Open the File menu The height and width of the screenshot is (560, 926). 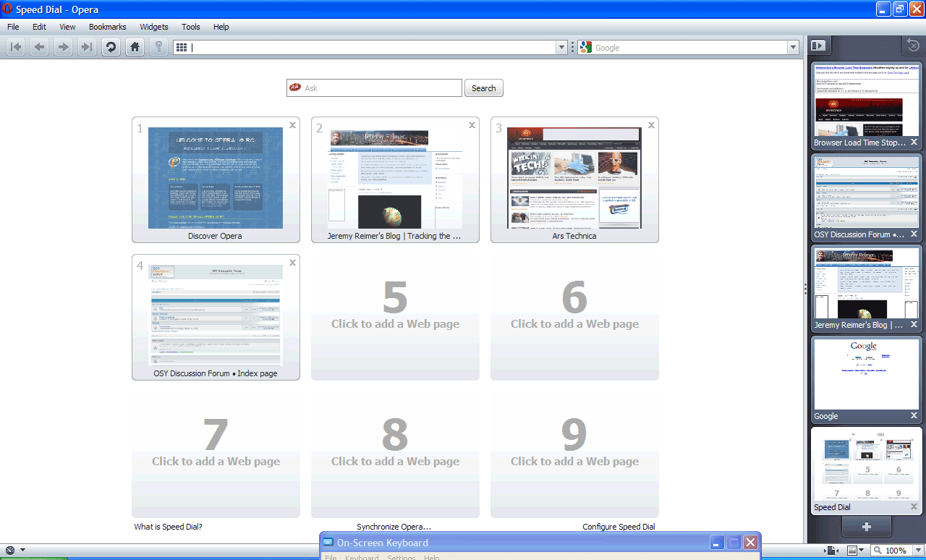pos(13,27)
